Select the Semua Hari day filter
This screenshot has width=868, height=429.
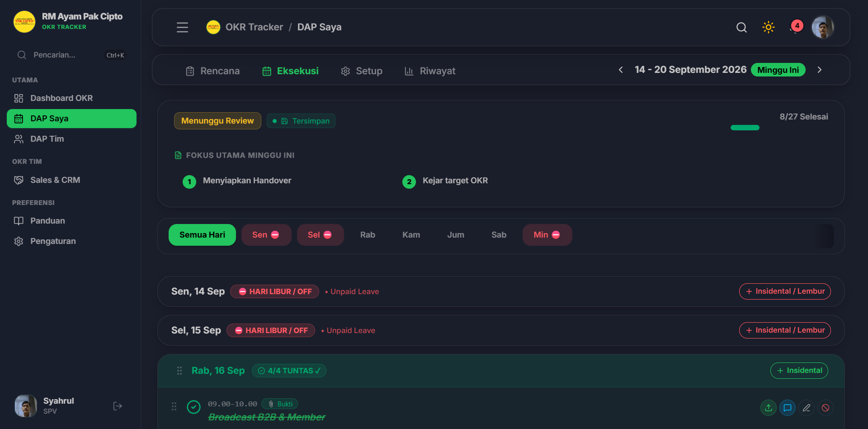coord(202,235)
